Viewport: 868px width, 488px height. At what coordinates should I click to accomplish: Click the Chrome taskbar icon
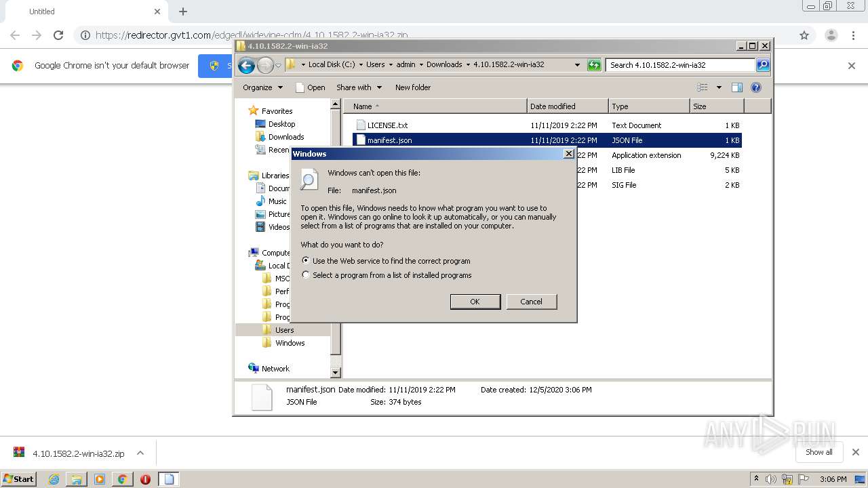pos(122,479)
